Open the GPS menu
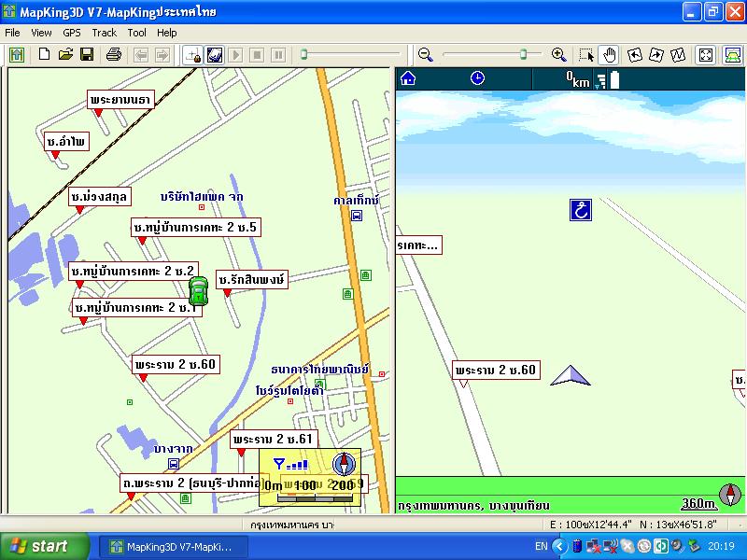This screenshot has height=560, width=747. (x=72, y=33)
